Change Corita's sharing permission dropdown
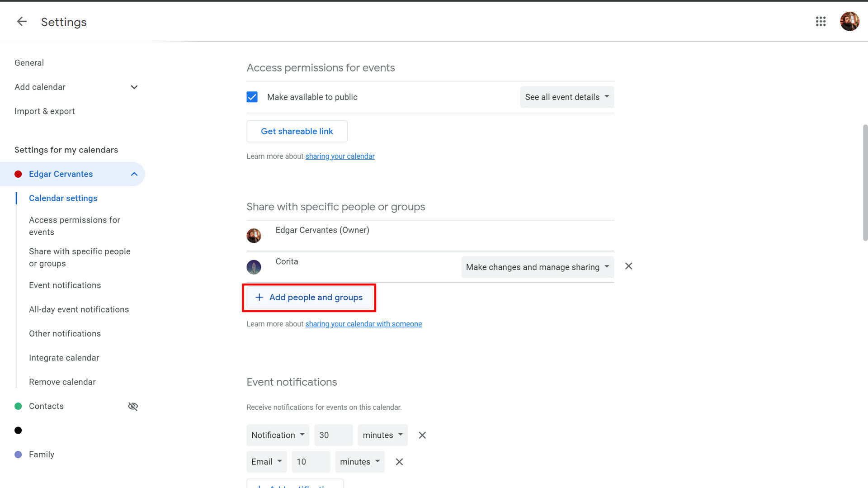Image resolution: width=868 pixels, height=488 pixels. click(x=537, y=267)
